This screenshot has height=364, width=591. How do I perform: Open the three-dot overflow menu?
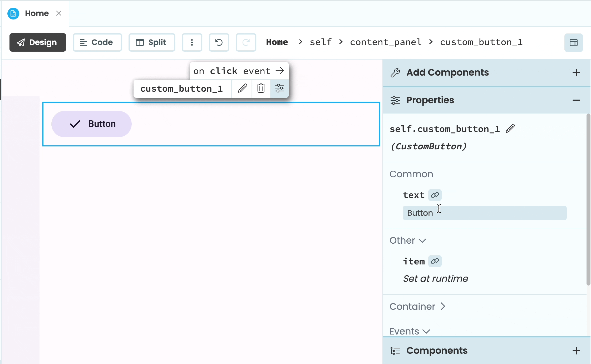tap(192, 42)
